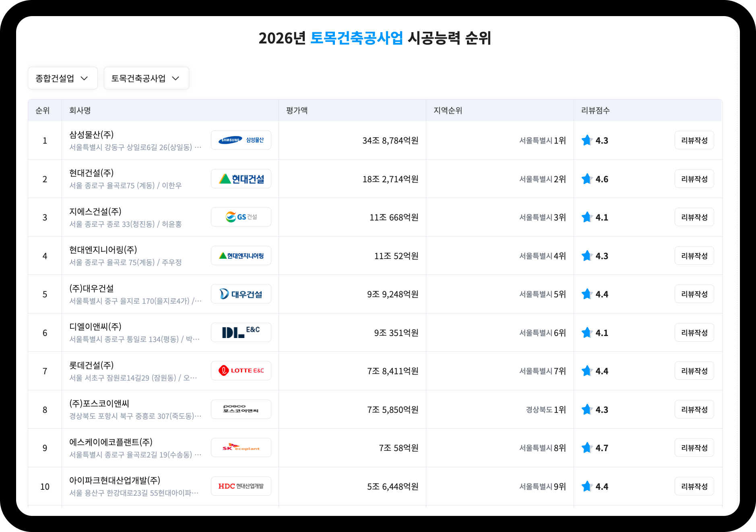Write a review for (주)대우건설
Image resolution: width=756 pixels, height=532 pixels.
(x=694, y=294)
